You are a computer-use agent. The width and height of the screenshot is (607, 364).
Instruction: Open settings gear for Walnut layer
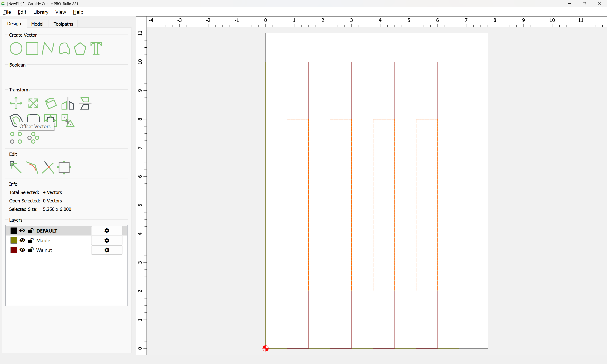click(107, 250)
